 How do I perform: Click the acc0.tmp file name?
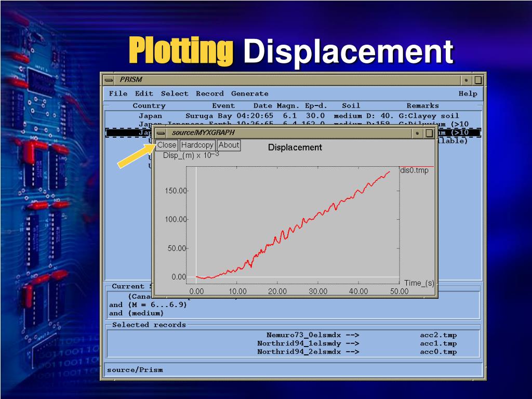coord(438,352)
